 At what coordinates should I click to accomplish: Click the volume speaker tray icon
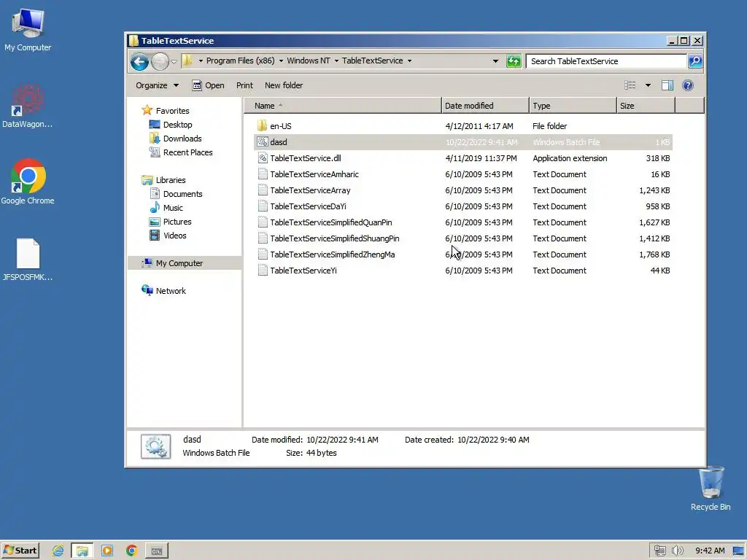677,551
